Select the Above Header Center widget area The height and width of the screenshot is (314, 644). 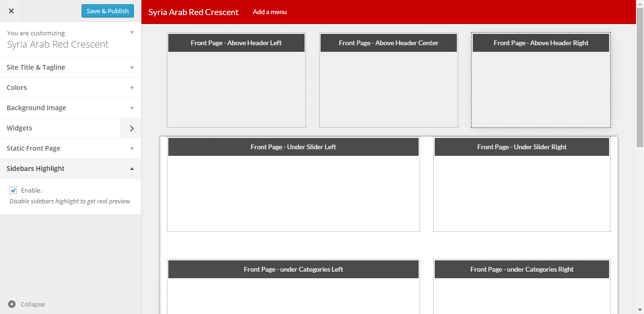coord(388,80)
